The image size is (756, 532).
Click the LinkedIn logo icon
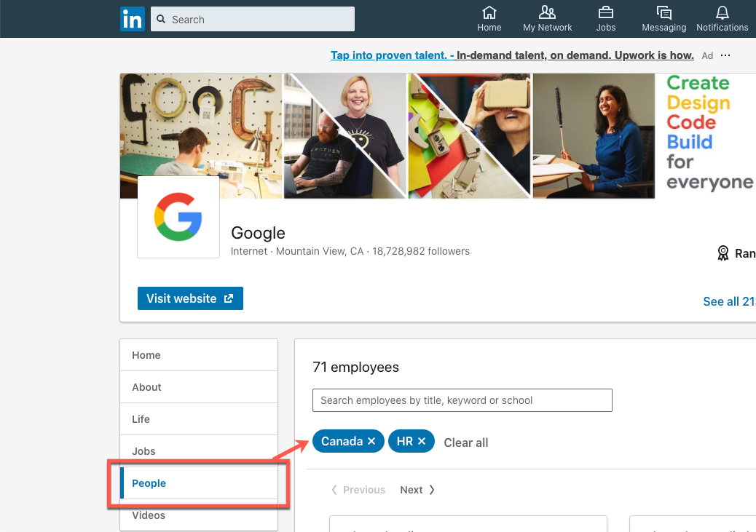tap(132, 19)
